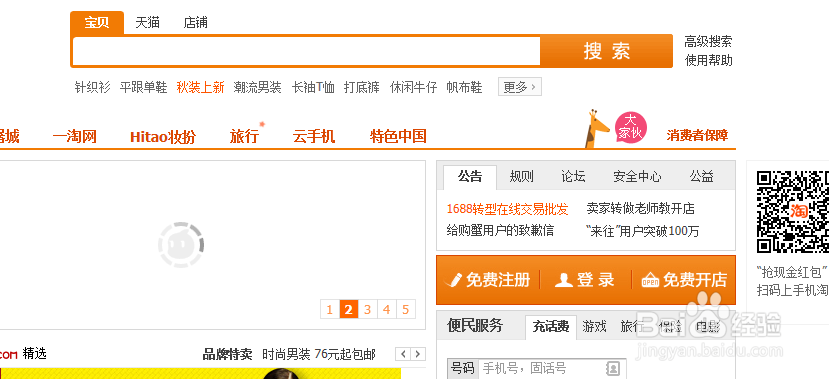Click the 免费开店 open shop button

coord(685,280)
